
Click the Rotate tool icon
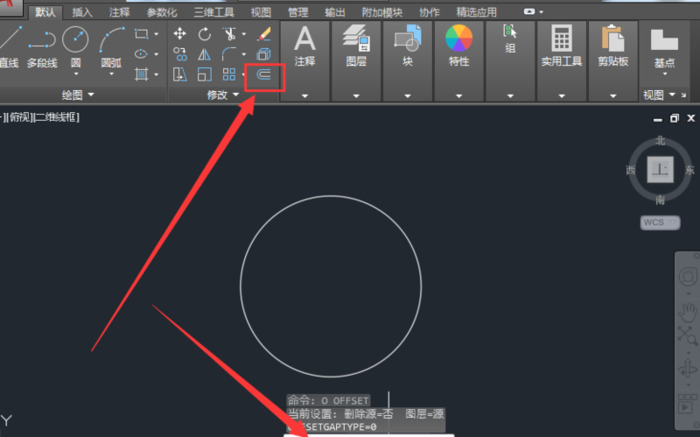[x=205, y=34]
